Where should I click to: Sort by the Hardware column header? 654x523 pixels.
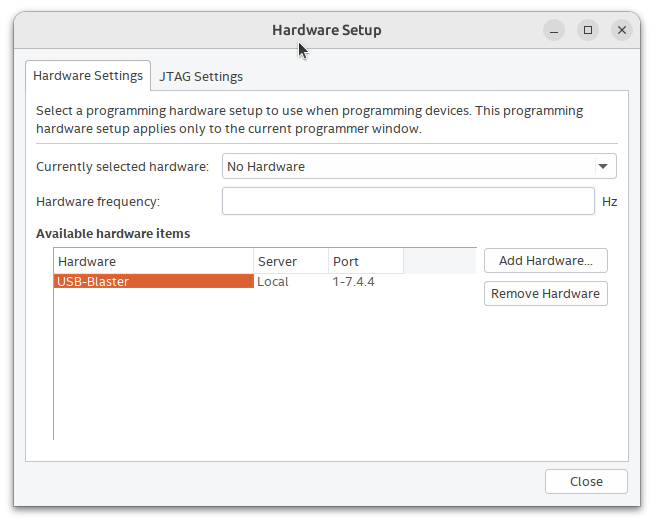[153, 262]
